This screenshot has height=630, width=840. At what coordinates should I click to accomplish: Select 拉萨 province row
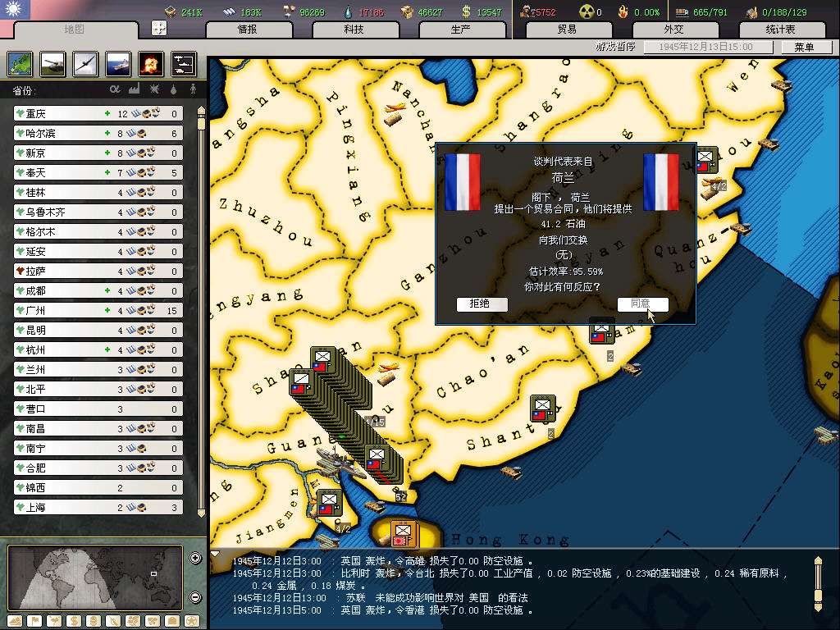(x=98, y=271)
